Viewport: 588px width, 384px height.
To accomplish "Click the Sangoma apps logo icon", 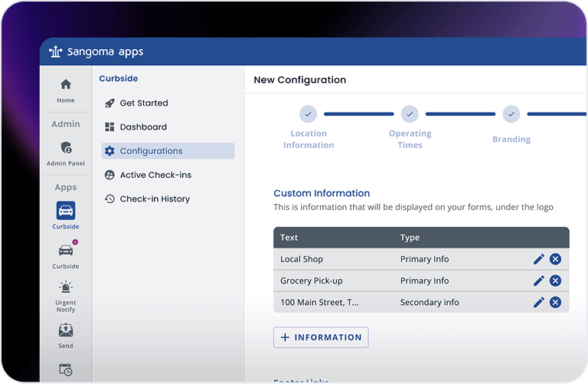I will click(55, 51).
